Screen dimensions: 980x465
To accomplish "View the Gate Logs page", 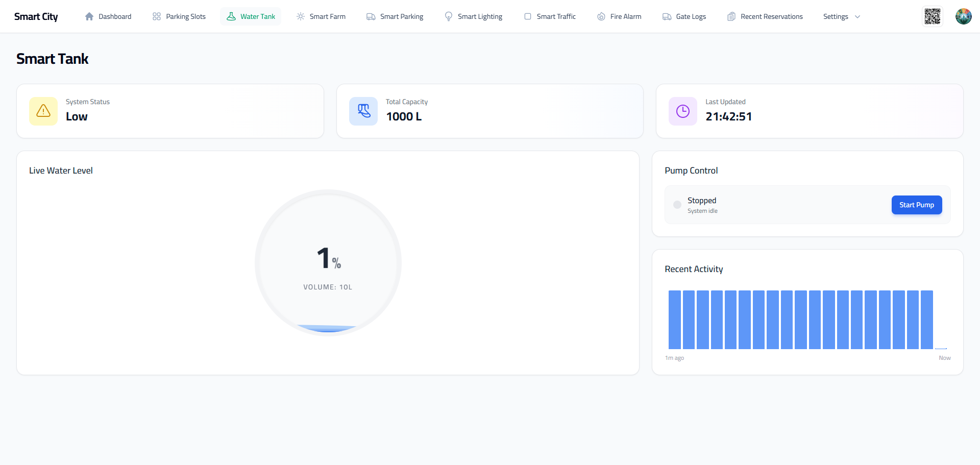I will pos(684,16).
